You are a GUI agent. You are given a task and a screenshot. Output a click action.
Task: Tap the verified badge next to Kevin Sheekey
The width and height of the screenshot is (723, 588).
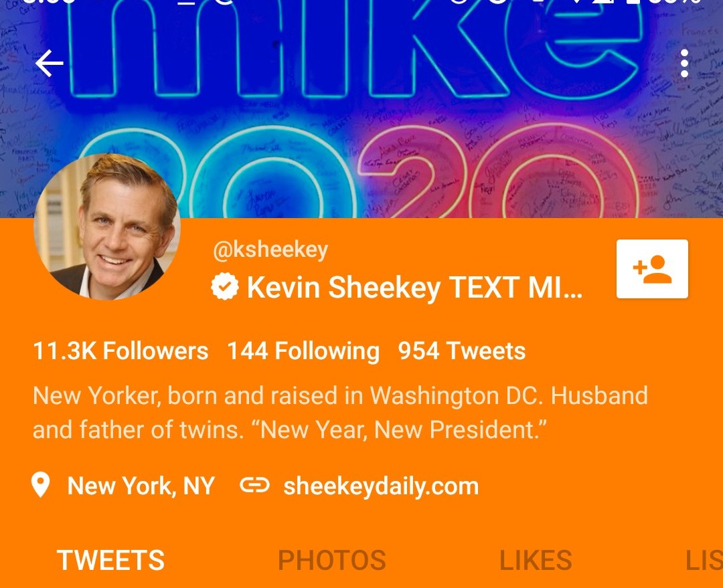click(x=224, y=286)
